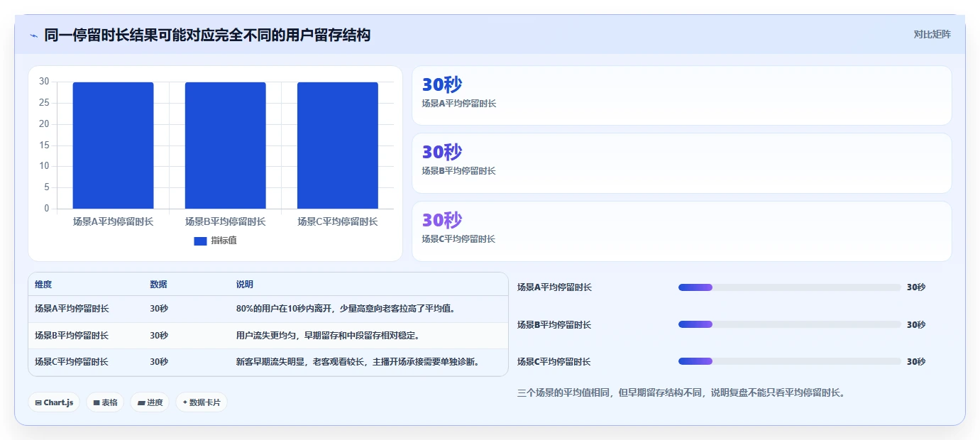Screen dimensions: 980x440
Task: Click the 场景C bar in the chart
Action: [338, 145]
